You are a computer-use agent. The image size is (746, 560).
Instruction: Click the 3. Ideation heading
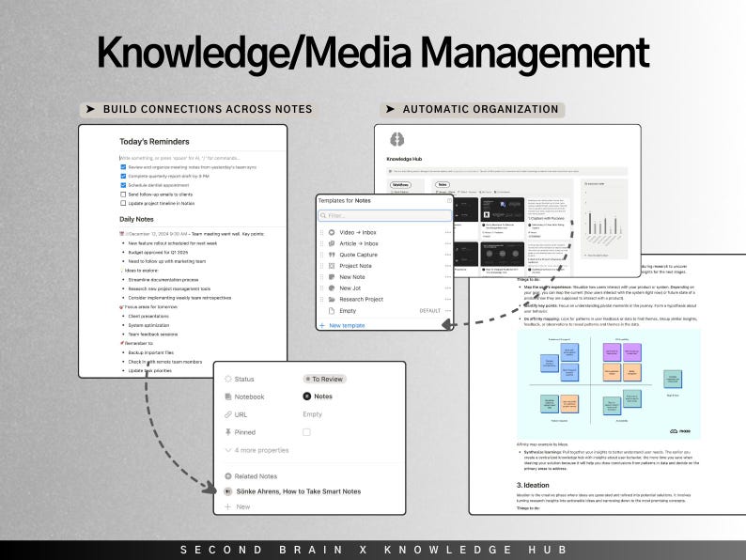533,485
